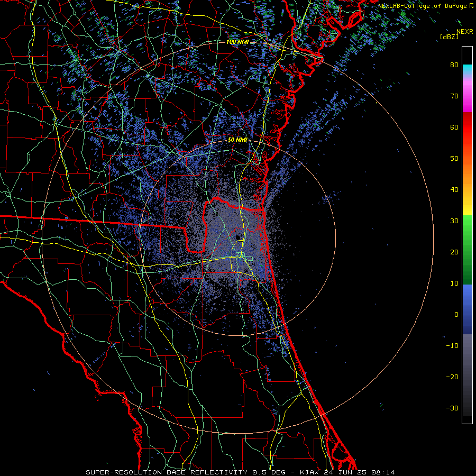This screenshot has width=476, height=476.
Task: Click the green segment of the reflectivity color bar
Action: 467,250
